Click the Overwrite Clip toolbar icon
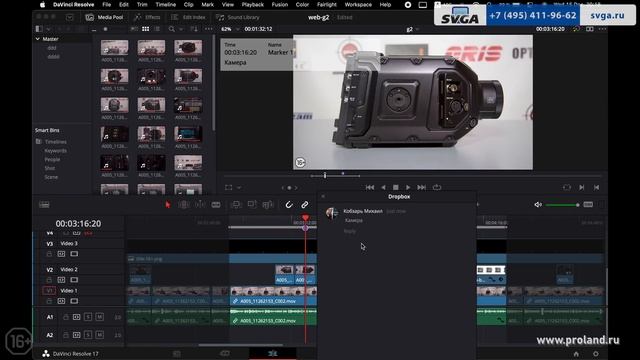Image resolution: width=640 pixels, height=360 pixels. pos(252,204)
